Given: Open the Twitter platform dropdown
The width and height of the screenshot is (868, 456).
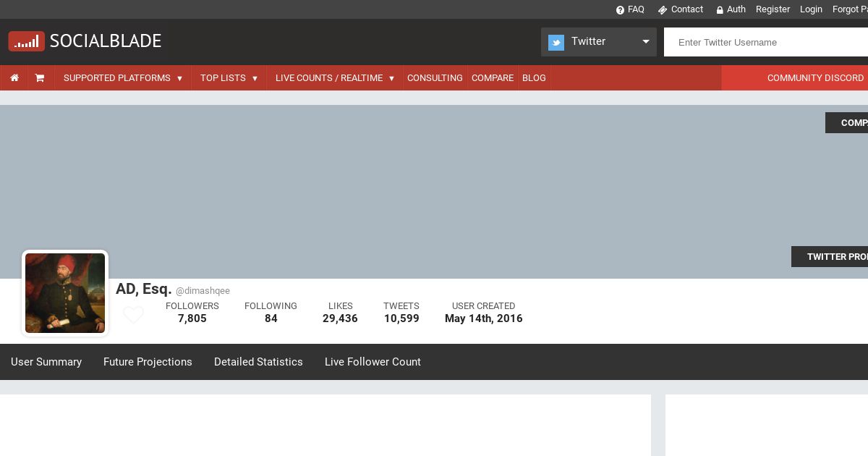Looking at the screenshot, I should point(599,42).
